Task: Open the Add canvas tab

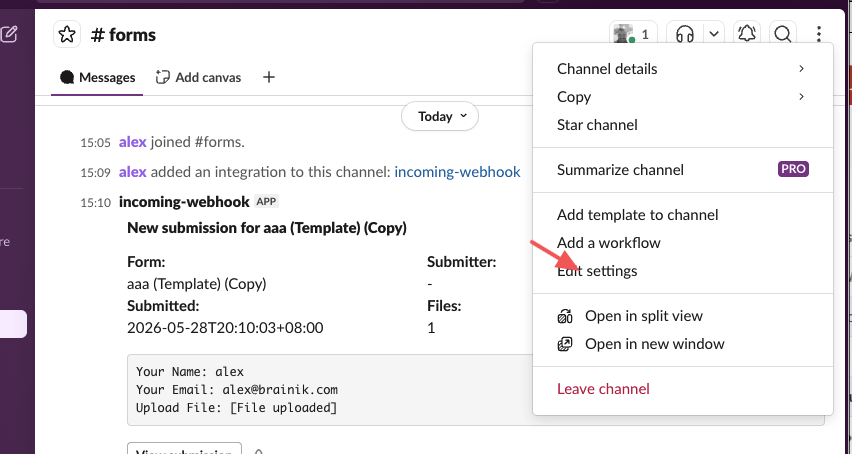Action: [x=198, y=78]
